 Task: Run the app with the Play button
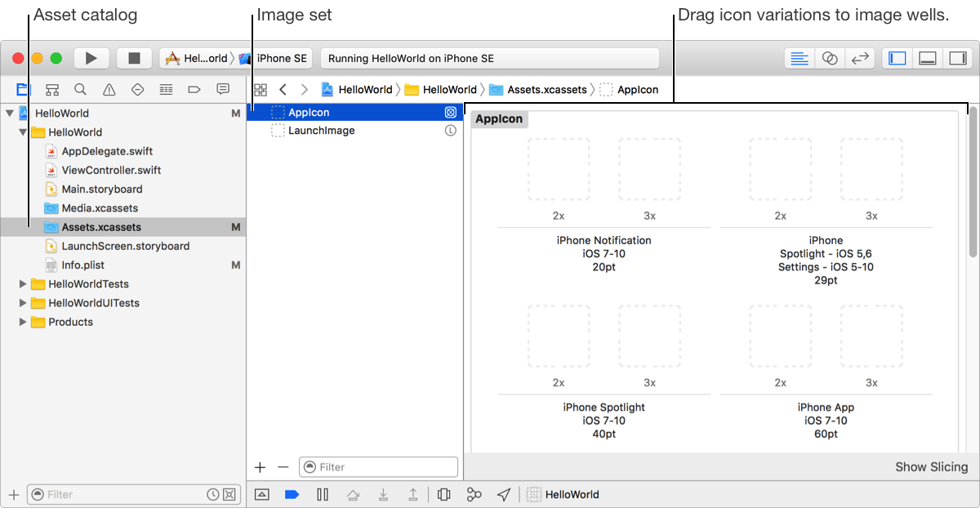91,58
